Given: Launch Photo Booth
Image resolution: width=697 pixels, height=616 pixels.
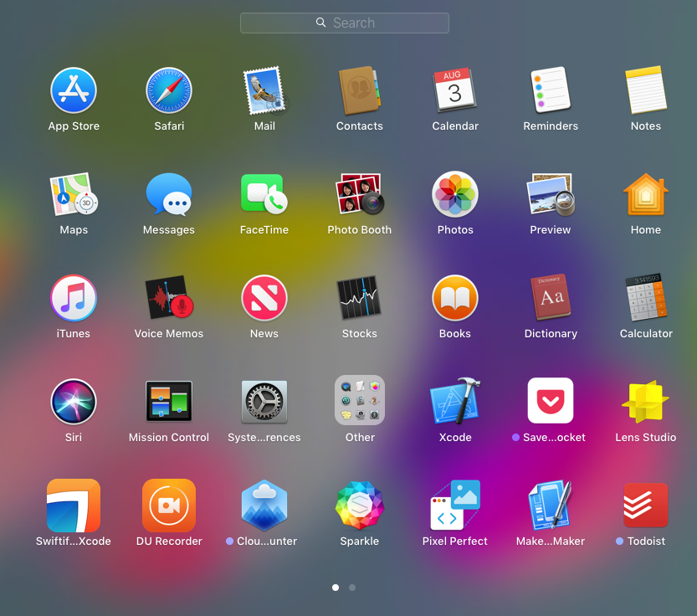Looking at the screenshot, I should click(x=359, y=194).
